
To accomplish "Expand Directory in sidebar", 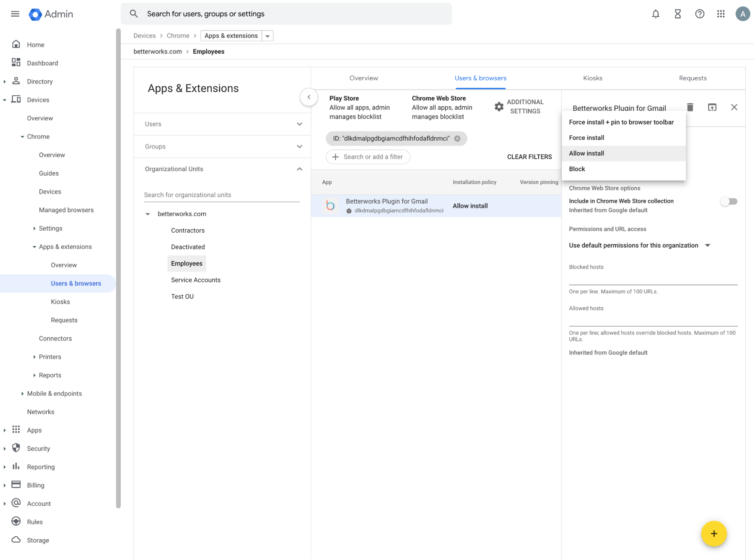I will tap(5, 81).
